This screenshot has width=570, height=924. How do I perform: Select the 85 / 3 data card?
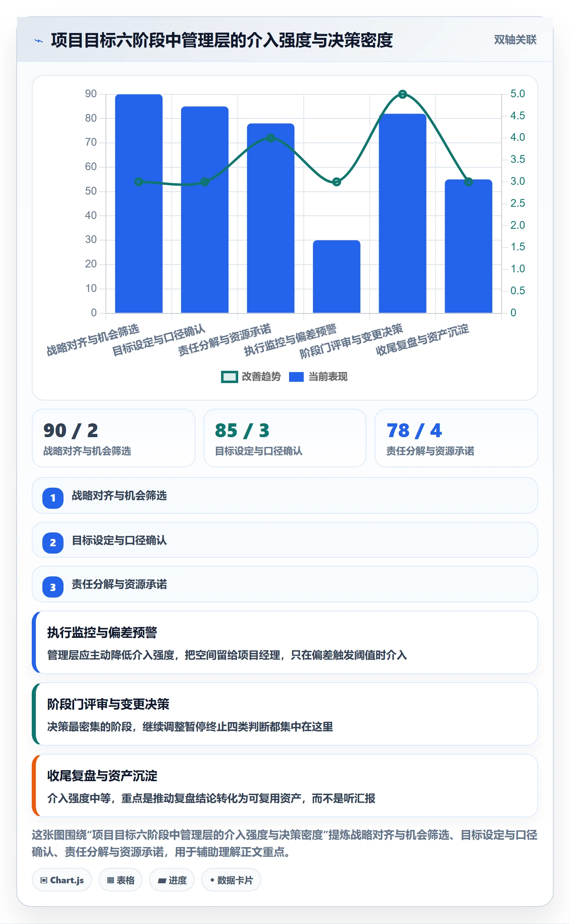point(285,438)
